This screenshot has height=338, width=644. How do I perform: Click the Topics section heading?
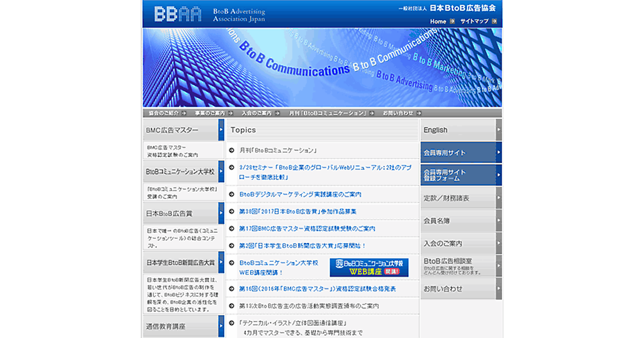244,130
